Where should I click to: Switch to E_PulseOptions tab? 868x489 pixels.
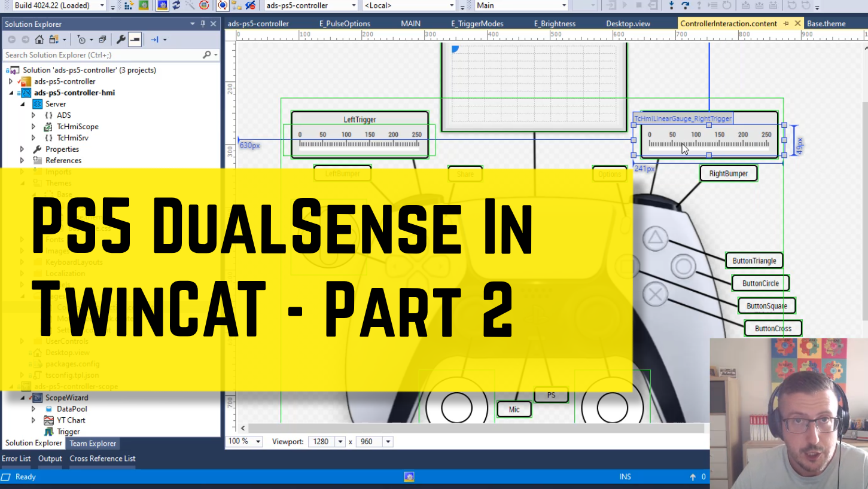pyautogui.click(x=345, y=24)
